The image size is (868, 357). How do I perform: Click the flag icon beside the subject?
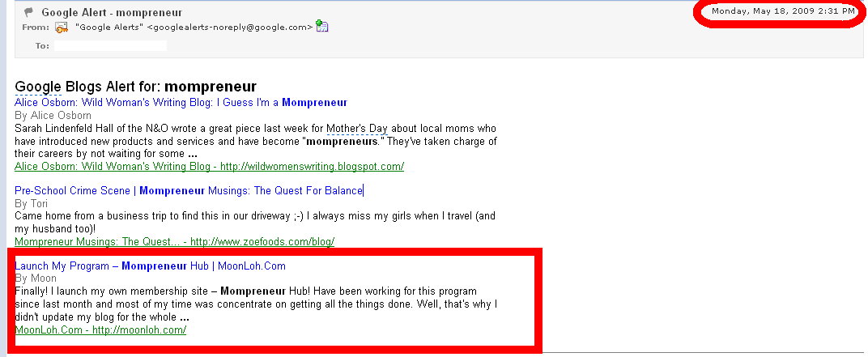pos(29,12)
